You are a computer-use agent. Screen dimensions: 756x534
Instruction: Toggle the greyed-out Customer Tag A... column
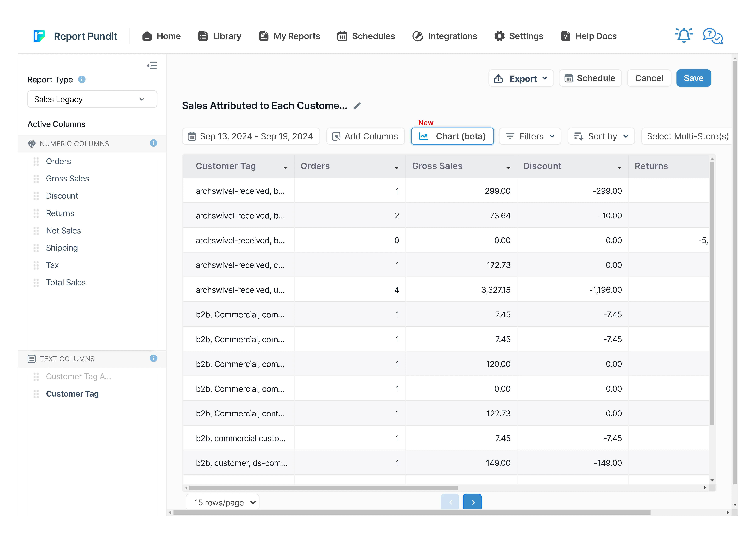78,376
